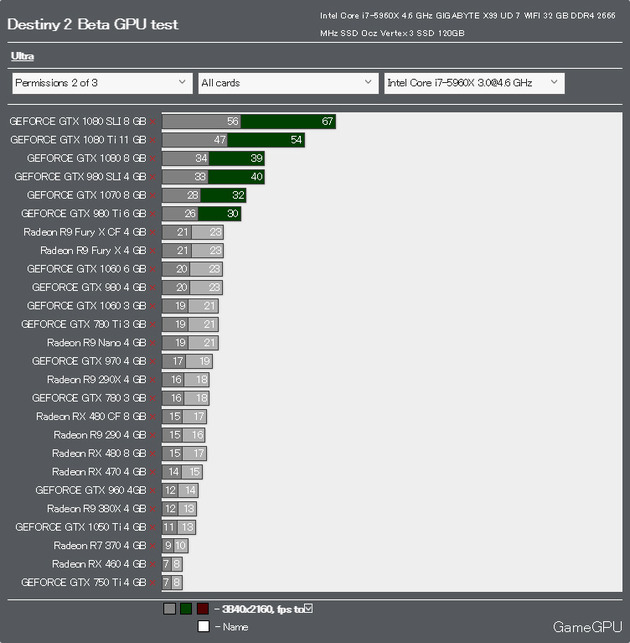
Task: Remove Radeon R9 Nano 4 GB entry
Action: [x=153, y=343]
